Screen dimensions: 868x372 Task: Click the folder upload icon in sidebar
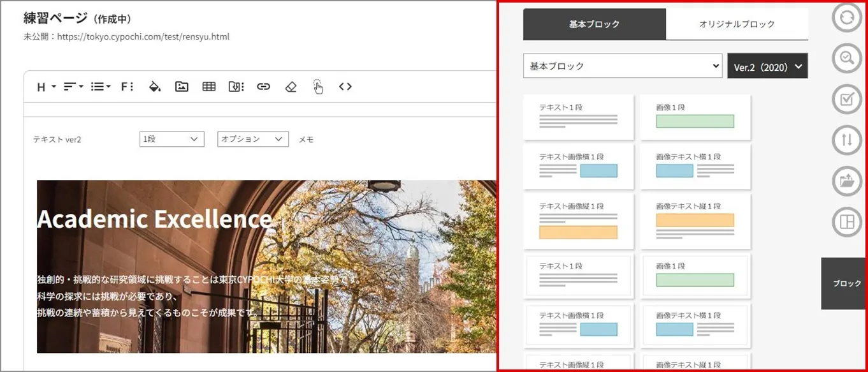pyautogui.click(x=847, y=182)
